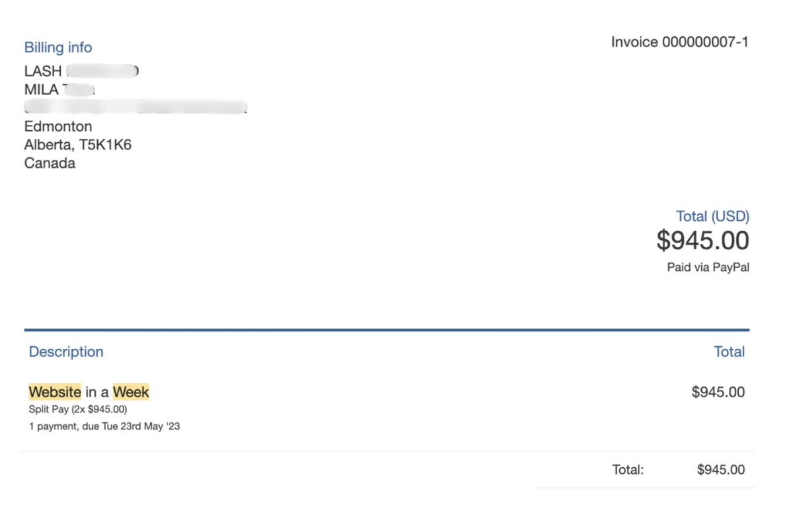793x532 pixels.
Task: Click the payment due date line
Action: (x=104, y=426)
